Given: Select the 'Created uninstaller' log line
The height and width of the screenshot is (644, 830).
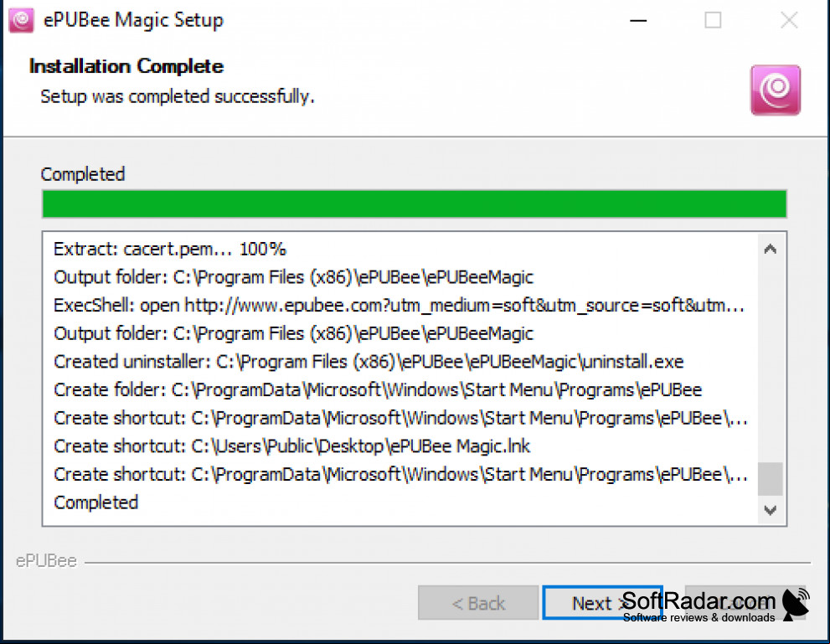Looking at the screenshot, I should coord(369,362).
